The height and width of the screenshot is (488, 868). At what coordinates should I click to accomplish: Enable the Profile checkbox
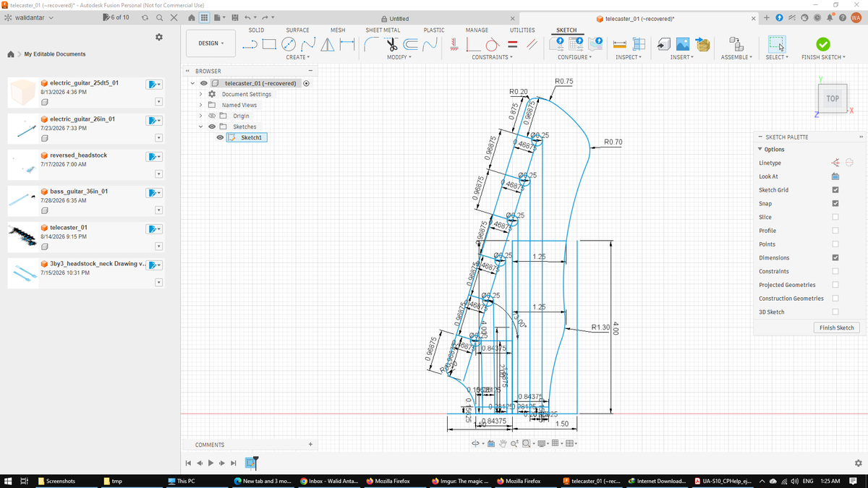tap(835, 231)
